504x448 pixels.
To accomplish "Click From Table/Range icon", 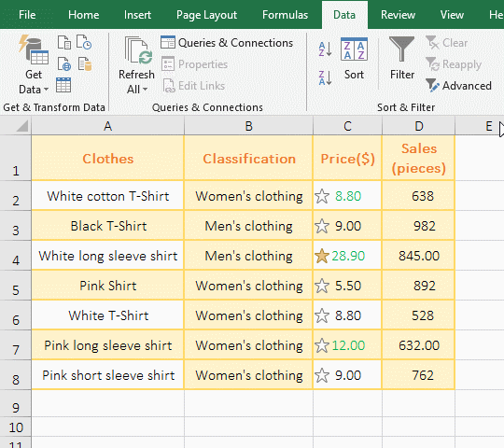I will [x=63, y=85].
